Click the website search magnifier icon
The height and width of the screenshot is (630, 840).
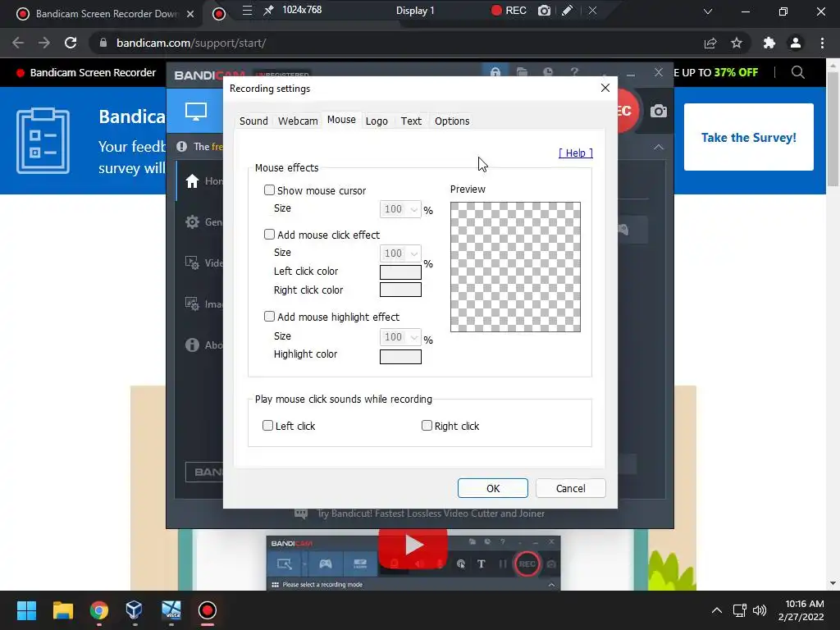[x=797, y=72]
